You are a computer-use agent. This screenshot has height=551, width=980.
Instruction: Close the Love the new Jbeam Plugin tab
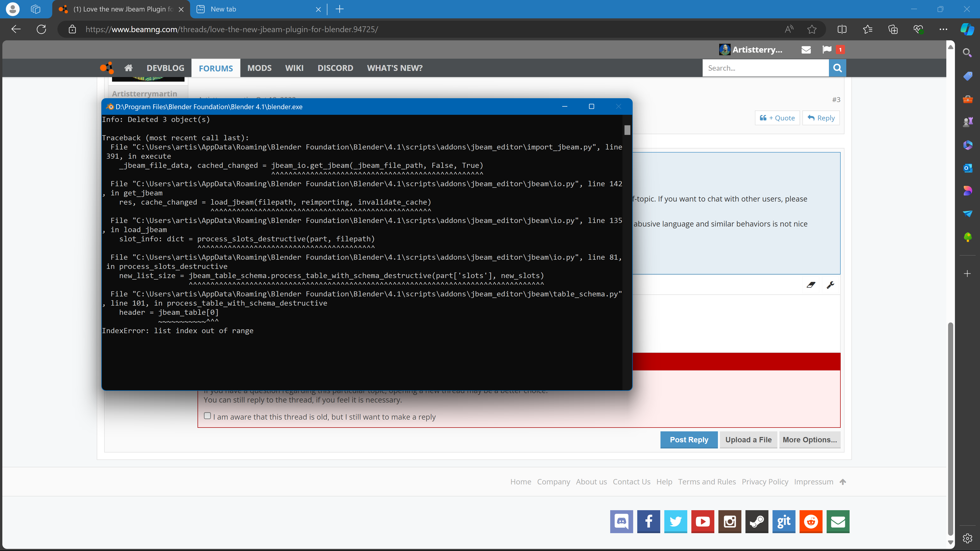pos(181,9)
